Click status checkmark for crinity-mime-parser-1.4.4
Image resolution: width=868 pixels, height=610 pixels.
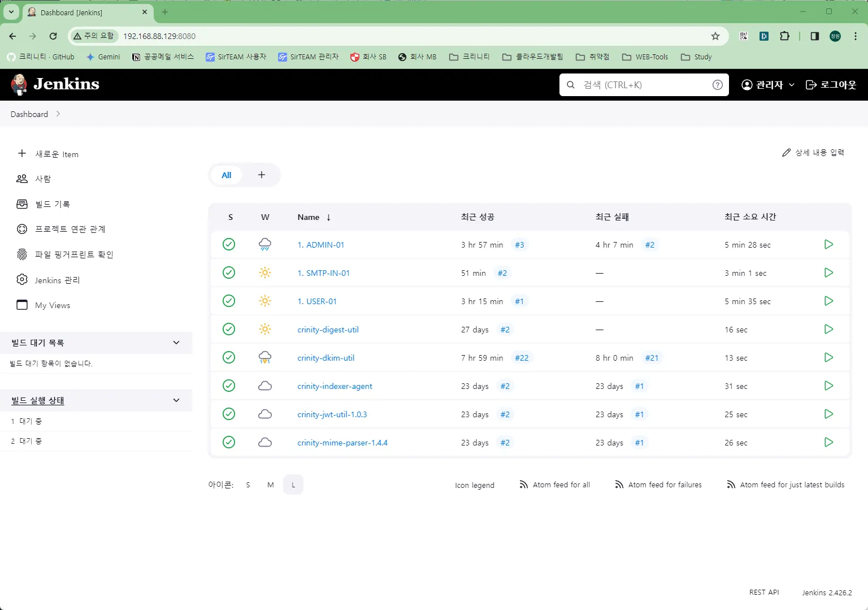pos(229,442)
